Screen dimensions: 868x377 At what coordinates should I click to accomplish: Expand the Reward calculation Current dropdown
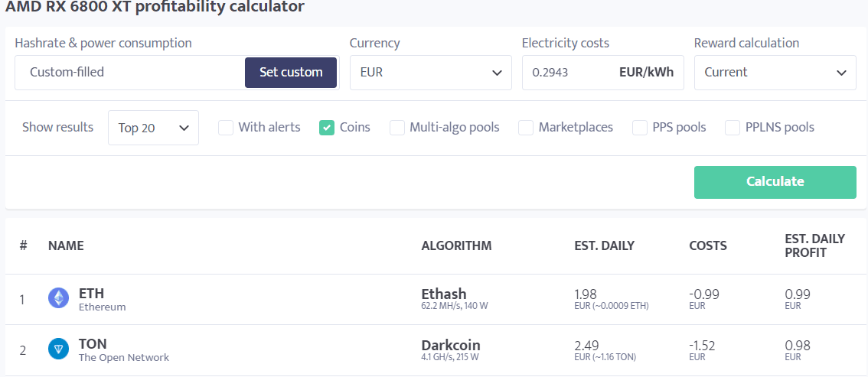(775, 73)
